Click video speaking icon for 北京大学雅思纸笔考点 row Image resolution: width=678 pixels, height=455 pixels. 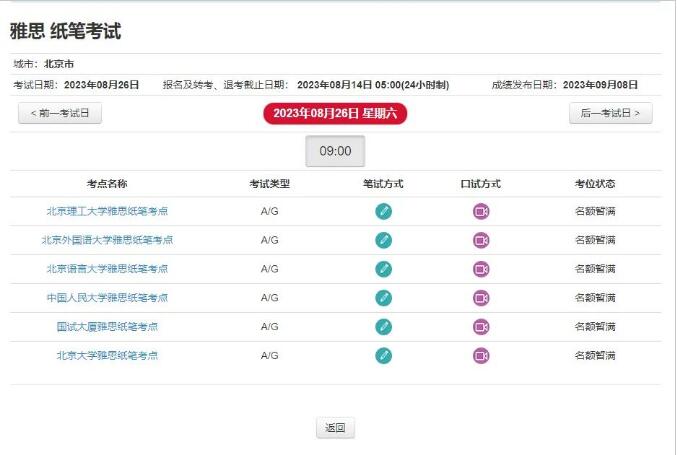point(481,356)
